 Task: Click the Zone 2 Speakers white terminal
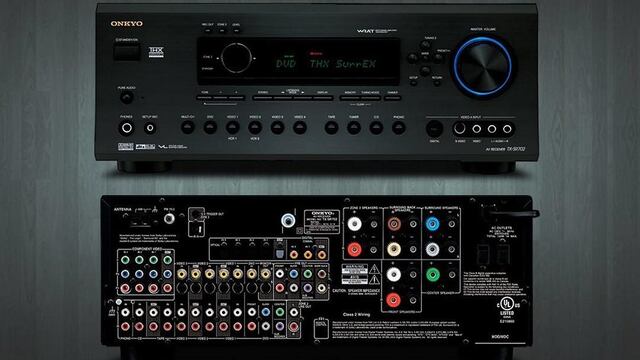354,224
